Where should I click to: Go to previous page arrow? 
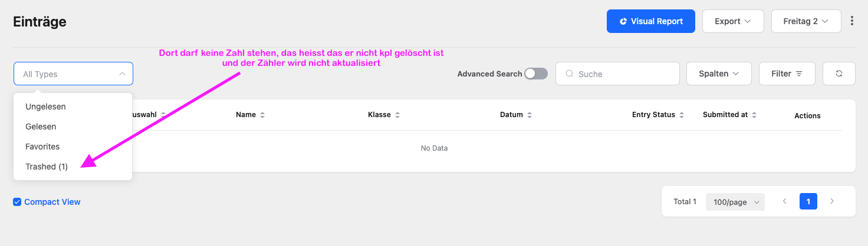pyautogui.click(x=784, y=201)
